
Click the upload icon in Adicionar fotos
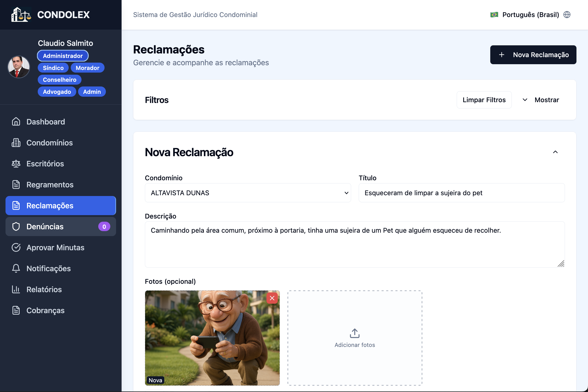[x=355, y=333]
